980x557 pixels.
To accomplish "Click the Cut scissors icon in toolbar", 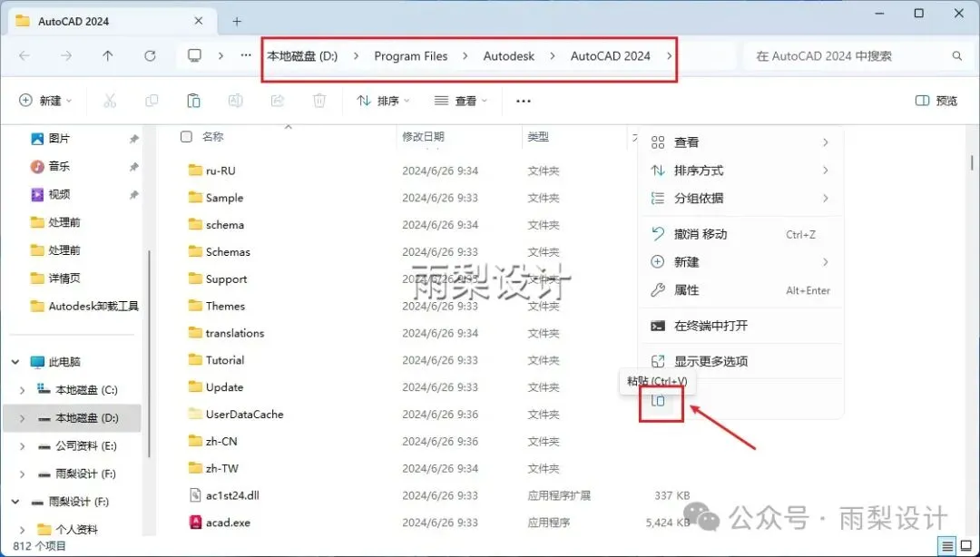I will tap(110, 101).
